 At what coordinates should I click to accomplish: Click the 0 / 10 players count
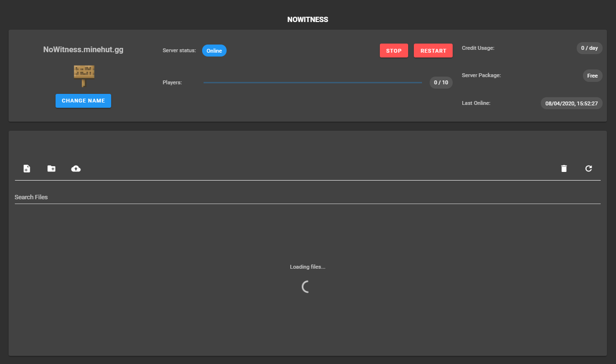(441, 82)
